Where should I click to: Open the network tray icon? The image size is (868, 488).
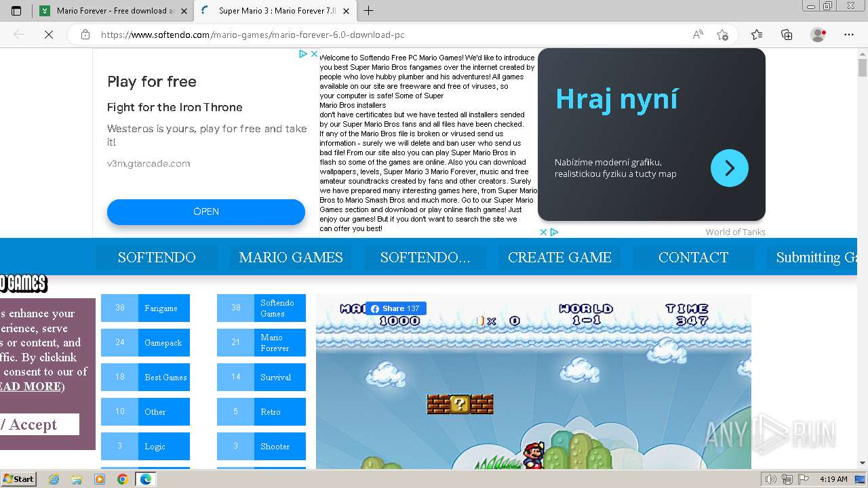pyautogui.click(x=787, y=479)
